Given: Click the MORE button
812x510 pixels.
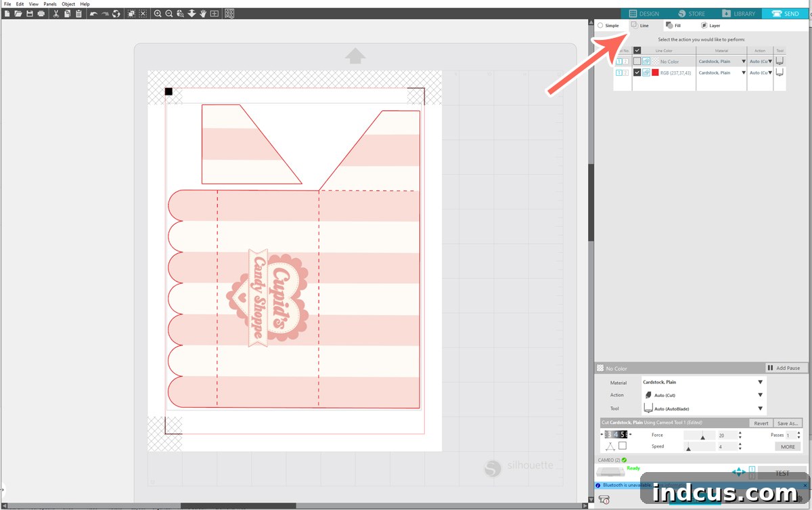Looking at the screenshot, I should [788, 447].
